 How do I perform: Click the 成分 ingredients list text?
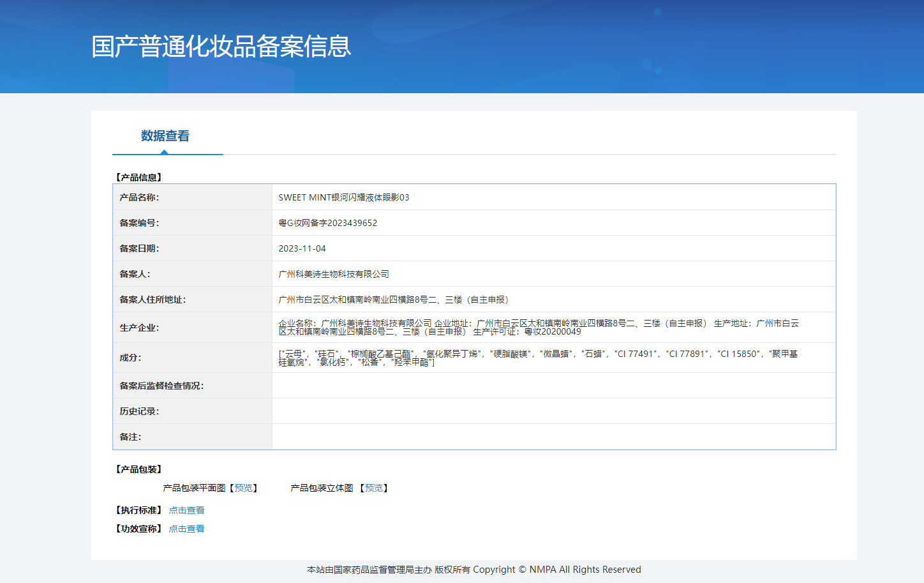538,358
